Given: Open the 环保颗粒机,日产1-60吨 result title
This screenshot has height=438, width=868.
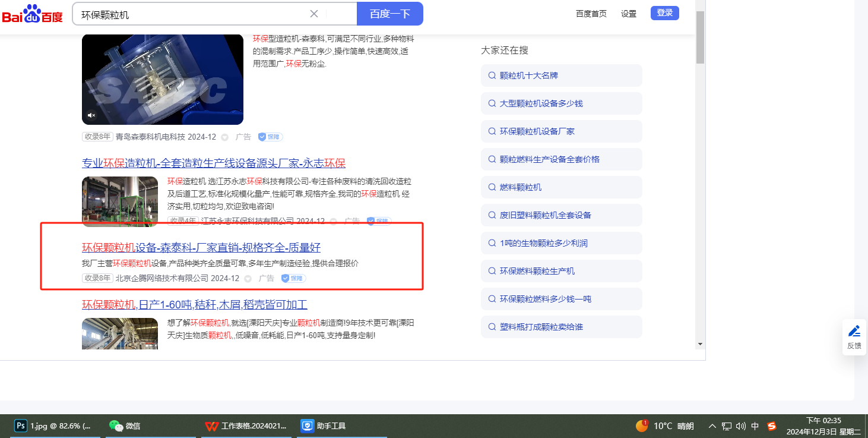Looking at the screenshot, I should 195,305.
